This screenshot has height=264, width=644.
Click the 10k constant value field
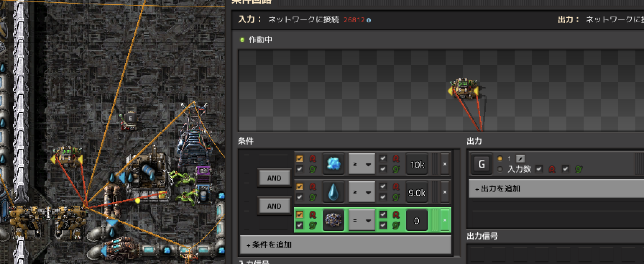[x=417, y=164]
